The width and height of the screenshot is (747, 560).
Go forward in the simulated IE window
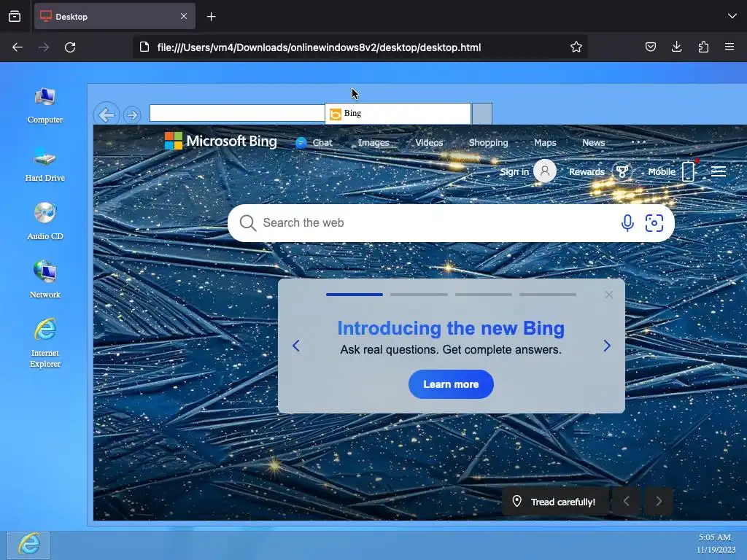click(132, 115)
